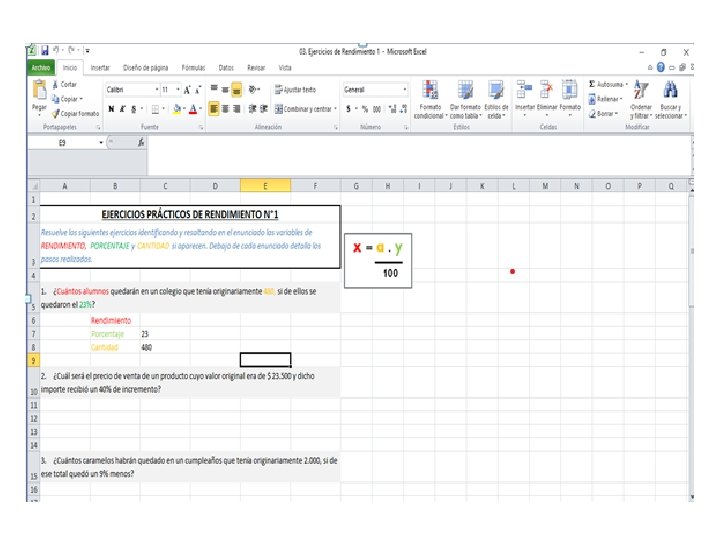The height and width of the screenshot is (540, 720).
Task: Toggle highlighted align left button
Action: (x=214, y=109)
